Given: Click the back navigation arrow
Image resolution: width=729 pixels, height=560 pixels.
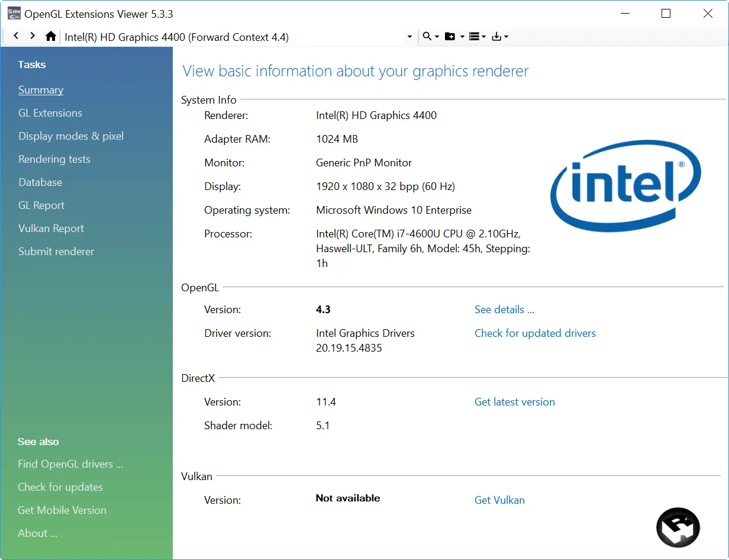Looking at the screenshot, I should 16,36.
